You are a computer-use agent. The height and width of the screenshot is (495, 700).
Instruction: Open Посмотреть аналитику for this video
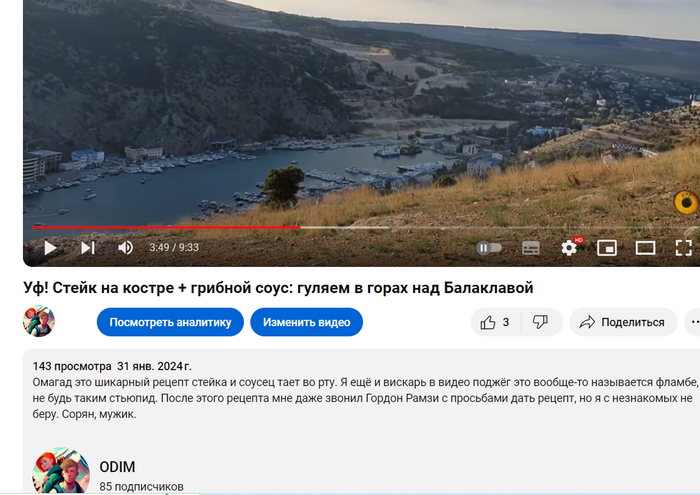click(170, 322)
